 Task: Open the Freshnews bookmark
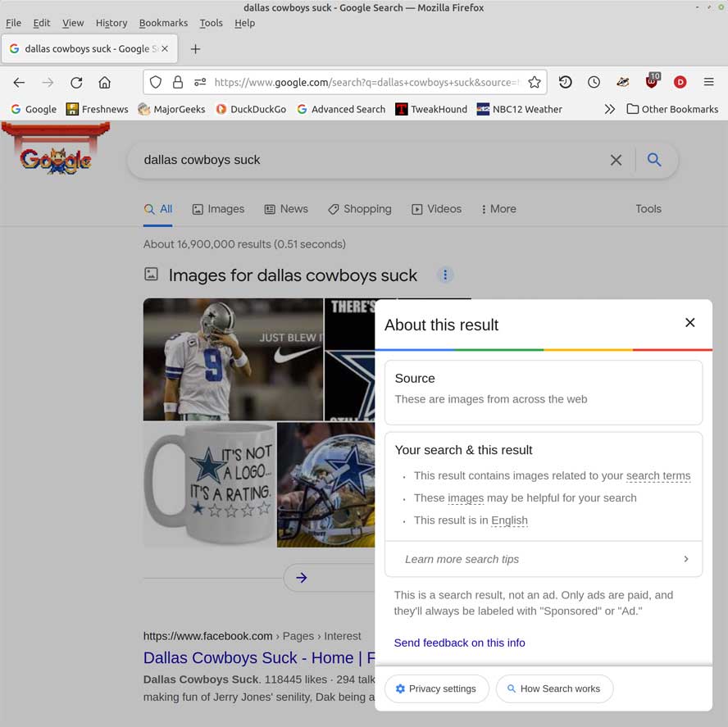pos(97,109)
